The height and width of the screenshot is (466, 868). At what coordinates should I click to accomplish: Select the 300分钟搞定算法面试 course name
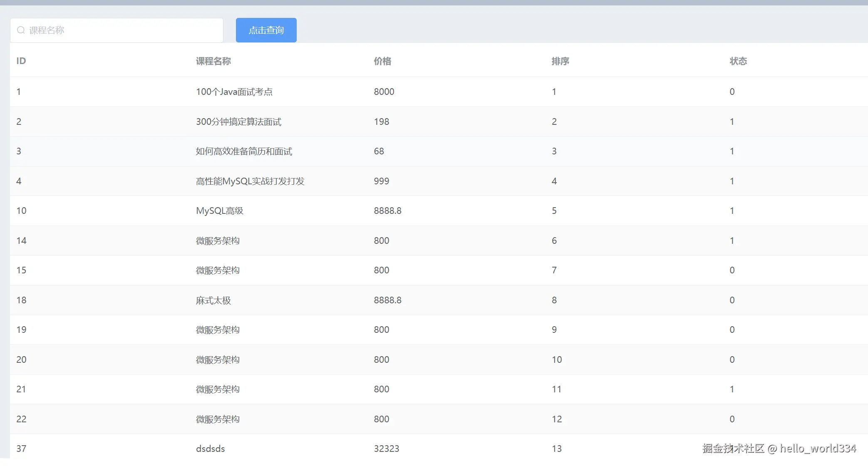(x=238, y=121)
